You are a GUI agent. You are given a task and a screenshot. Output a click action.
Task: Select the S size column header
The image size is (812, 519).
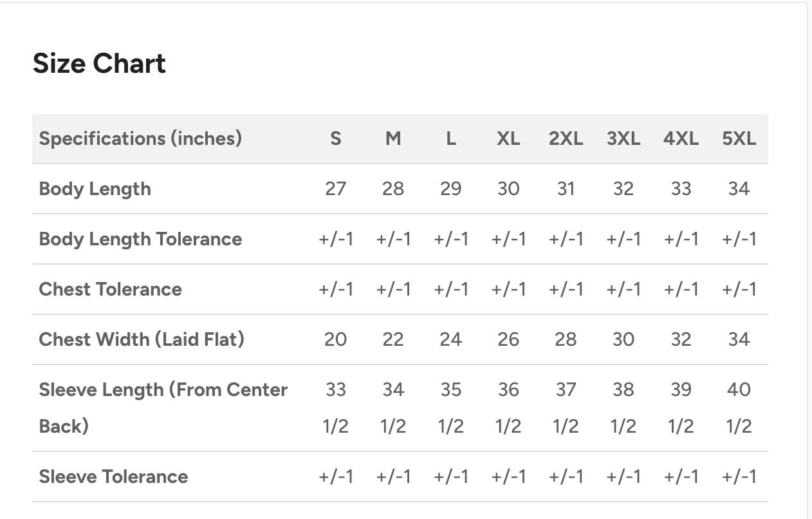pos(335,138)
